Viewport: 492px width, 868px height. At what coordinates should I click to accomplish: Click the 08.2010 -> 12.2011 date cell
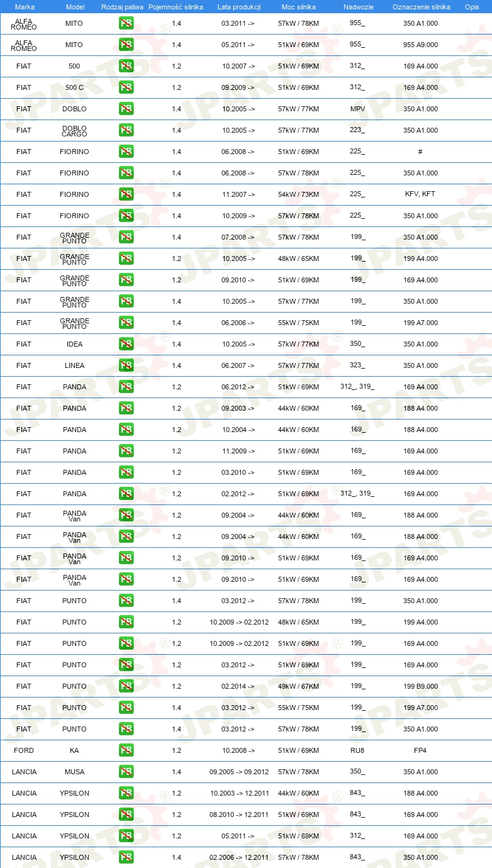click(239, 815)
